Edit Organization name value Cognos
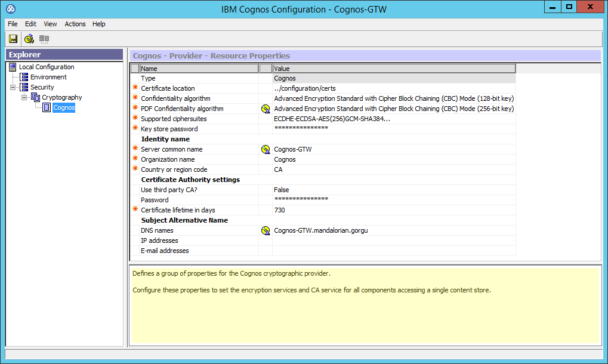 [394, 159]
